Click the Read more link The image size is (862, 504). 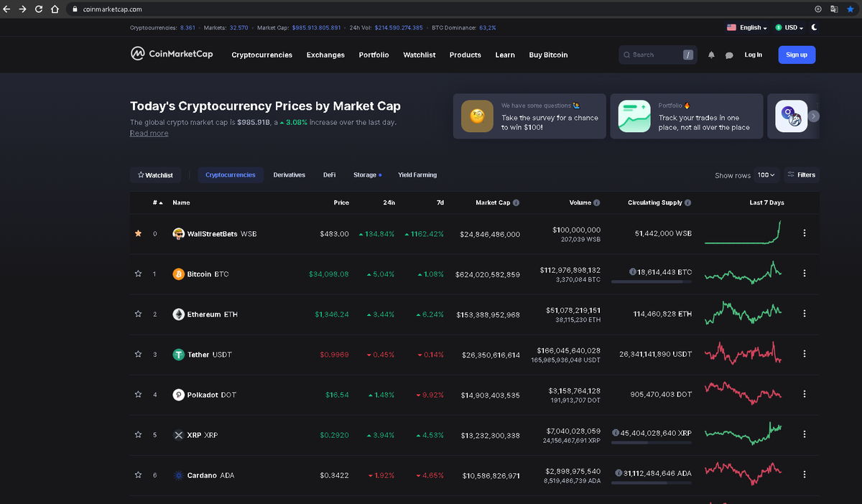pos(149,133)
